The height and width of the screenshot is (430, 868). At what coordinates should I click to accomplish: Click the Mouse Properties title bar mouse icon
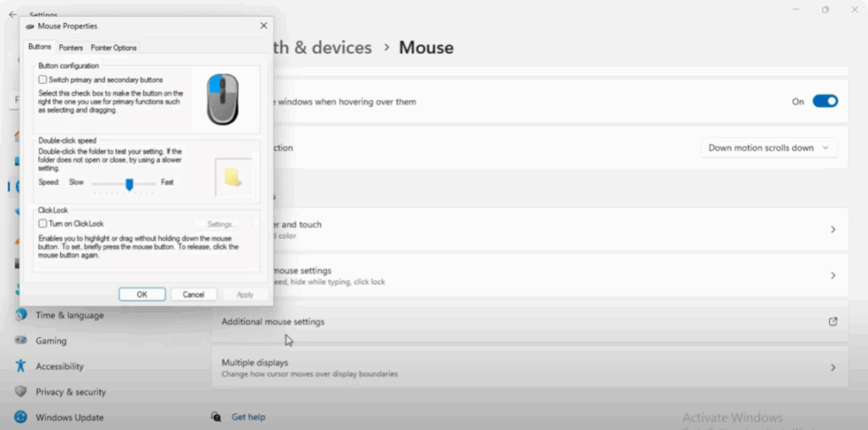[x=30, y=26]
